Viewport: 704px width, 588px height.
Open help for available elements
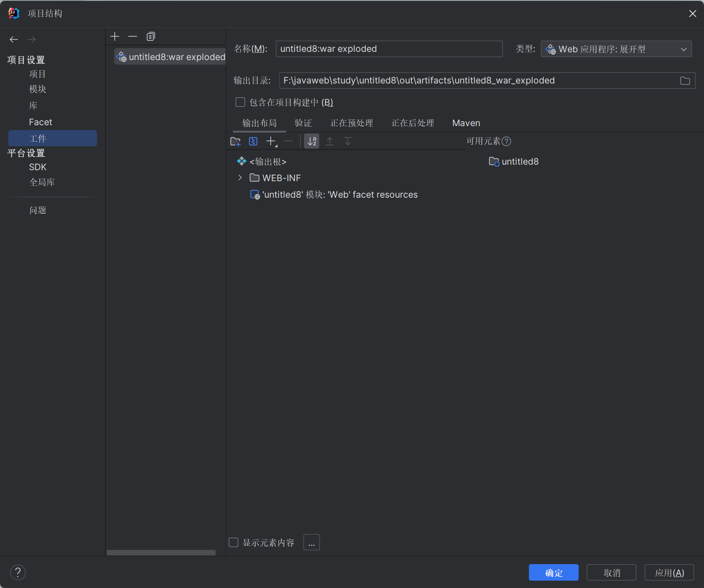(506, 141)
